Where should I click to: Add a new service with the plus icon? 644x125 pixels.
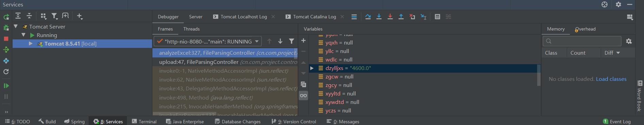click(x=80, y=16)
